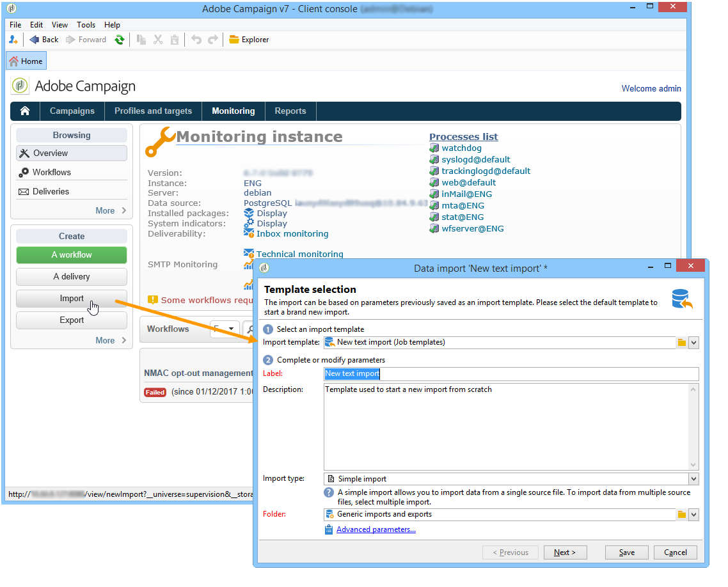Create A workflow green button
The height and width of the screenshot is (587, 728).
(x=72, y=254)
